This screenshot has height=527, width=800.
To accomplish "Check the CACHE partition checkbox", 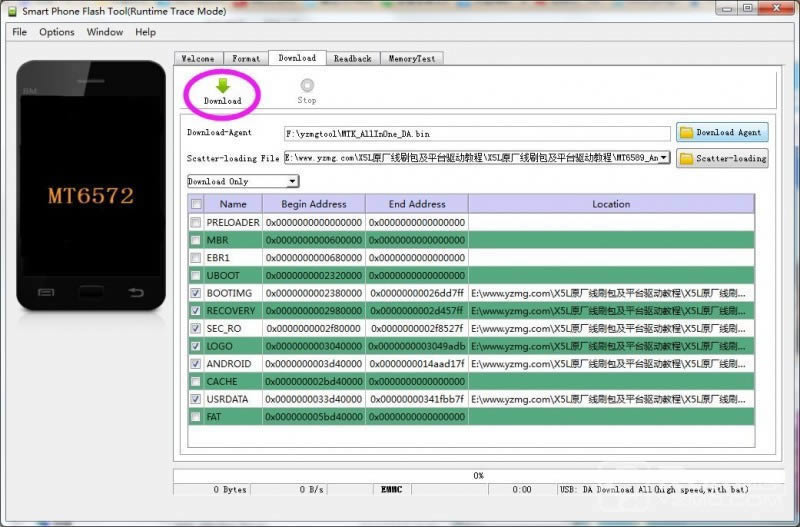I will pos(196,381).
